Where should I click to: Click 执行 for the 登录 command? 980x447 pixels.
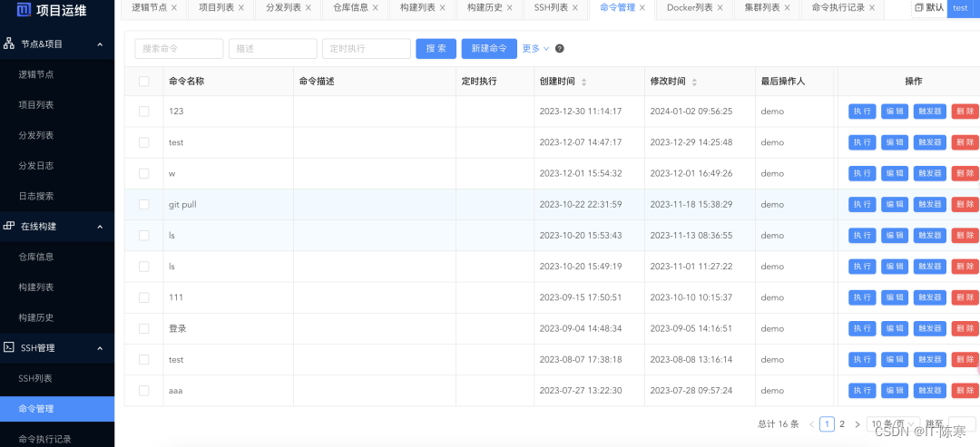(x=863, y=328)
